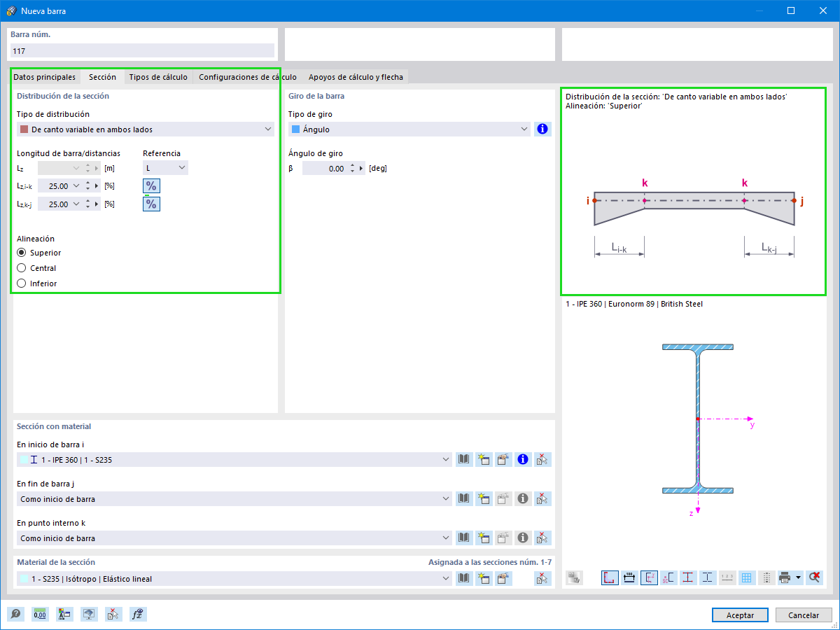Toggle stress points icon with red dots
840x630 pixels.
tap(688, 577)
